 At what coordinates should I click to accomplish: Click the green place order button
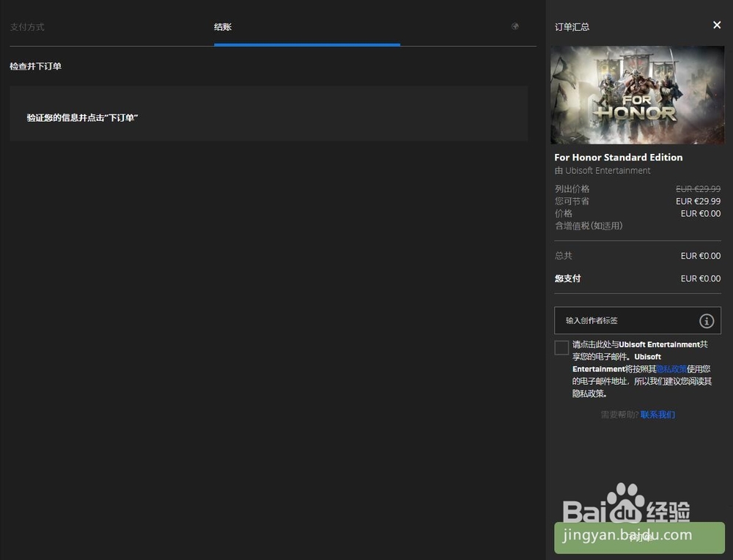639,537
